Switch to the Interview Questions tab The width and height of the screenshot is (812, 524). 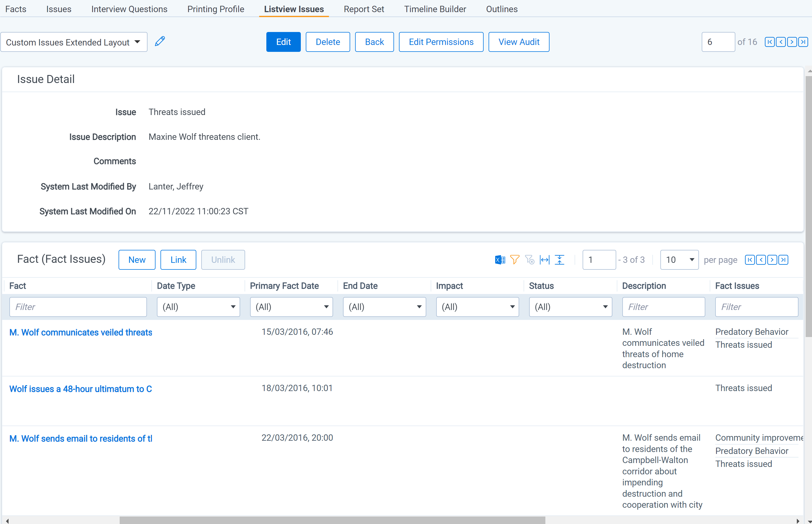[x=129, y=9]
